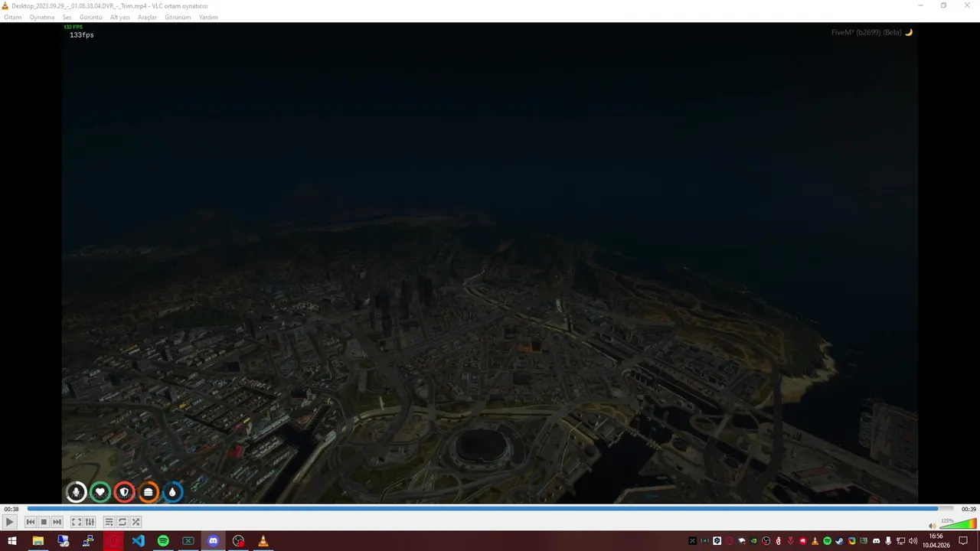Open the Yardım menu
The width and height of the screenshot is (980, 551).
tap(208, 17)
